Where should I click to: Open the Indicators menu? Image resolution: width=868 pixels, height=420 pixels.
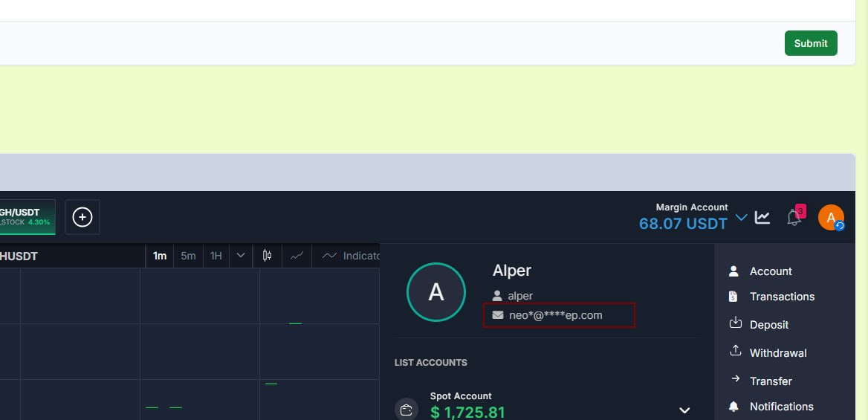click(x=352, y=256)
